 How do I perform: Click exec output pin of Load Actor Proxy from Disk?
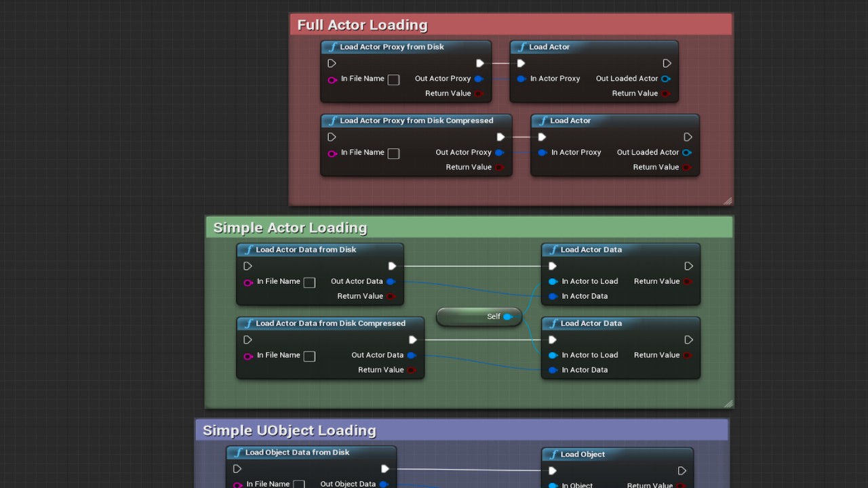click(x=480, y=63)
